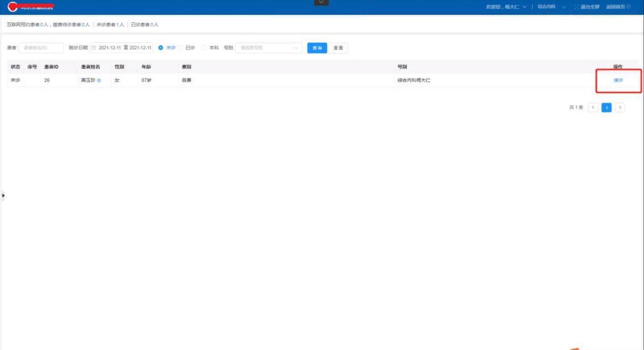Expand the left sidebar with the arrow handle
Viewport: 644px width, 350px height.
pos(3,195)
